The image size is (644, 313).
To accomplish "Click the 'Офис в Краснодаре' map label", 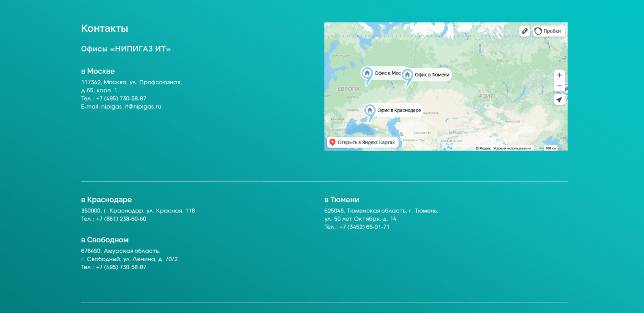I will tap(399, 111).
